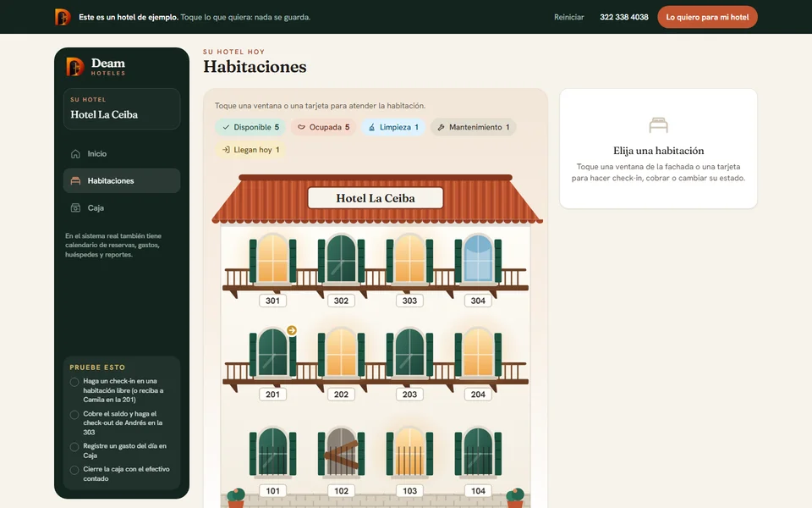The width and height of the screenshot is (812, 508).
Task: Select the window of room 301
Action: pyautogui.click(x=273, y=259)
